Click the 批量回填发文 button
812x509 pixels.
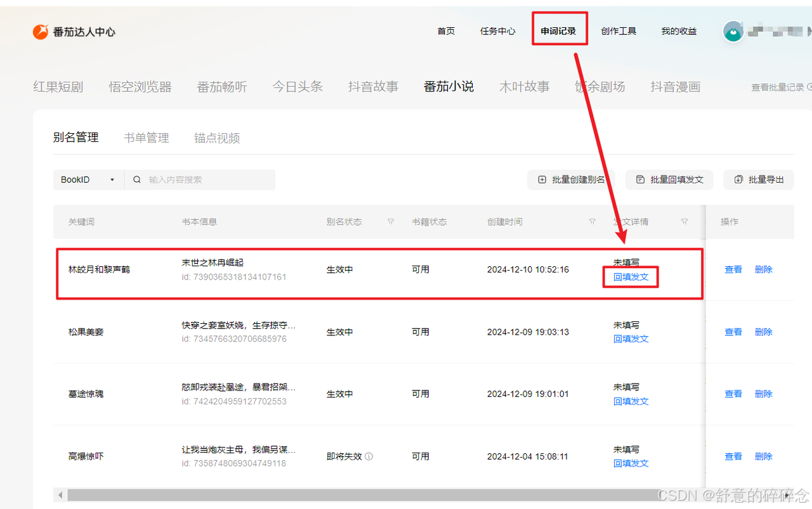coord(669,180)
